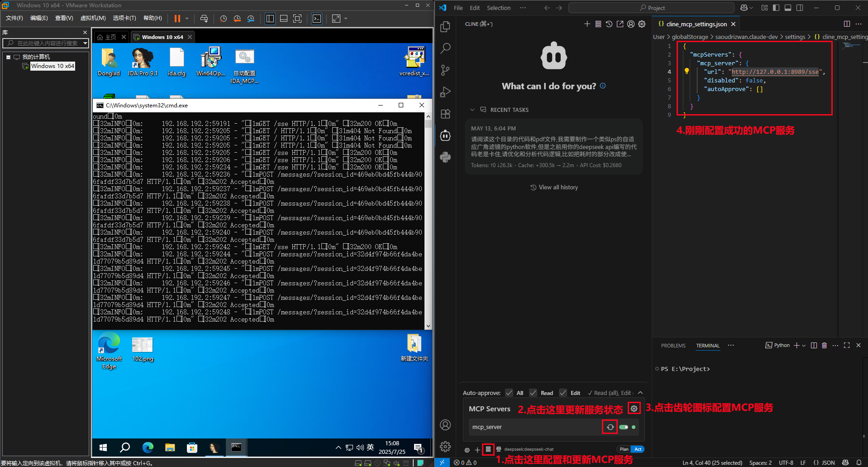Viewport: 868px width, 467px height.
Task: Switch to the PROBLEMS panel tab
Action: pos(673,346)
